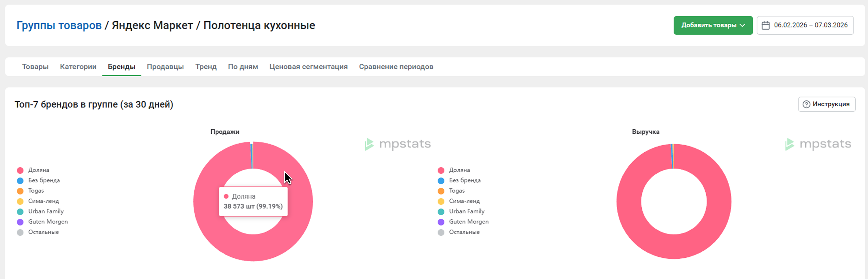
Task: Switch to the Продавцы tab
Action: (x=165, y=67)
